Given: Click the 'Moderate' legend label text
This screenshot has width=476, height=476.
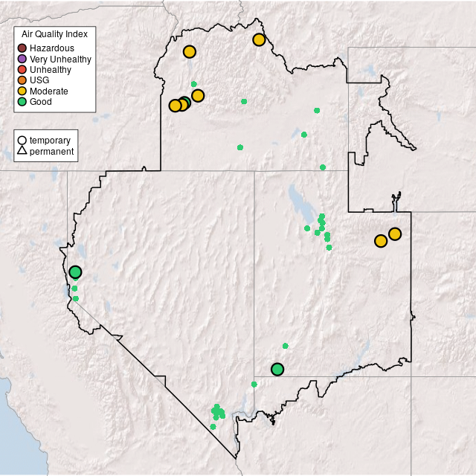Looking at the screenshot, I should (x=49, y=91).
